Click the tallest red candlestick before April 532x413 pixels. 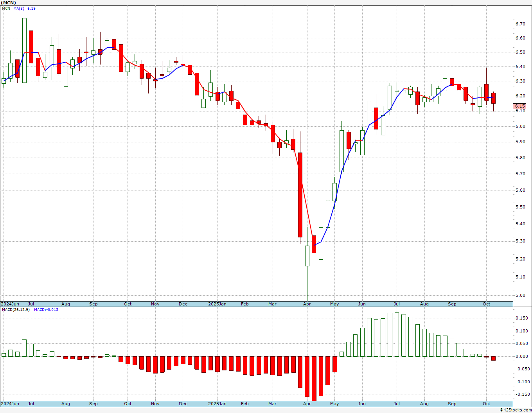[300, 195]
